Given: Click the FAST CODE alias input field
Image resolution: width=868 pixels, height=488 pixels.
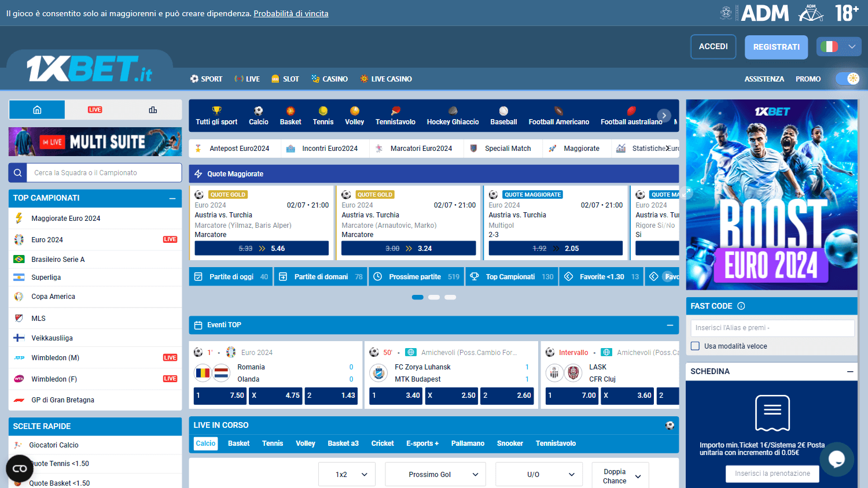Looking at the screenshot, I should (773, 328).
